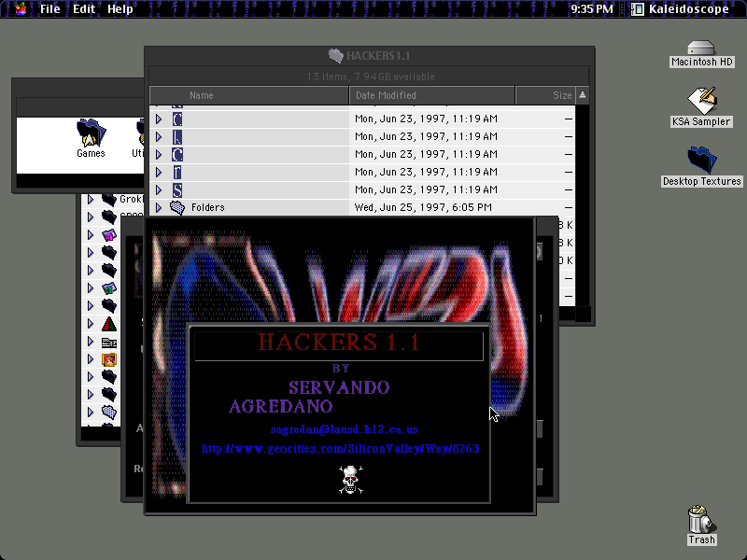Open the Help menu
Viewport: 747px width, 560px height.
pyautogui.click(x=120, y=9)
